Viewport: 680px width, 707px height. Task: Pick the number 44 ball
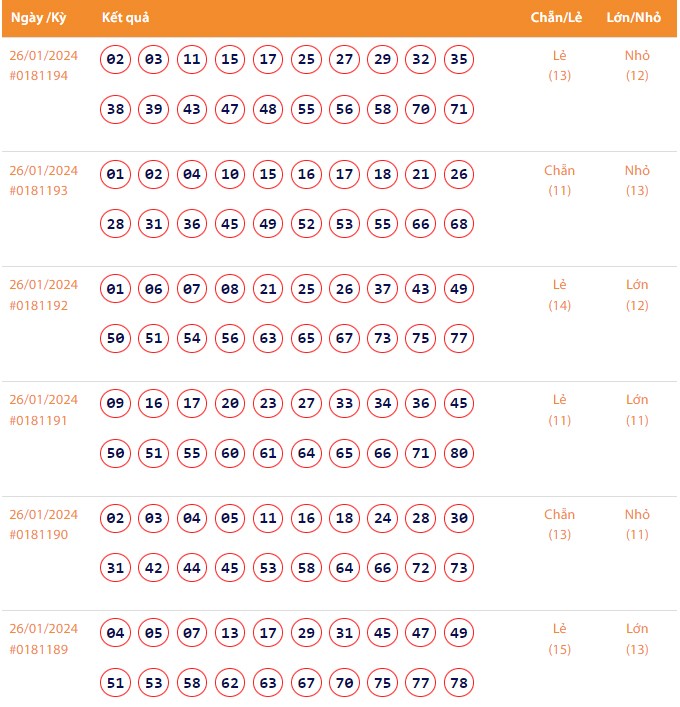tap(192, 569)
